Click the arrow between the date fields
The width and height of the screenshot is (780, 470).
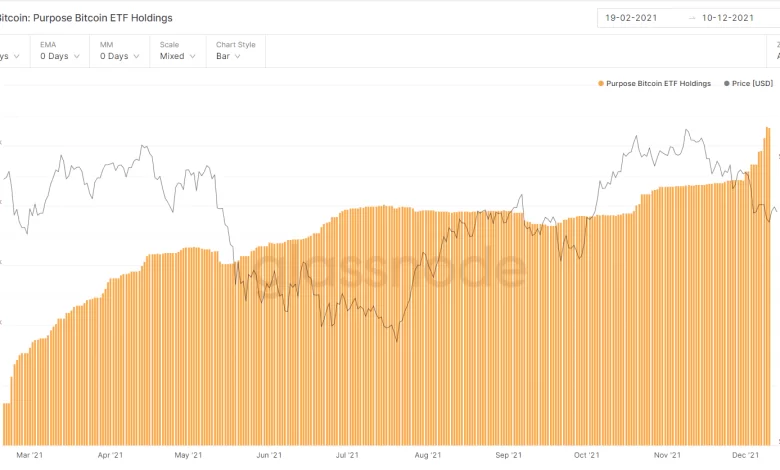click(691, 18)
